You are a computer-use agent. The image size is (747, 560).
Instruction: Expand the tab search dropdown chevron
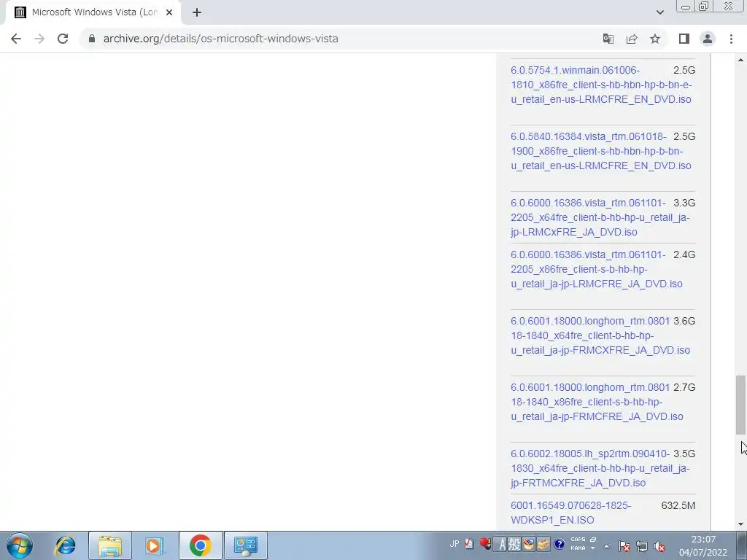[x=659, y=12]
